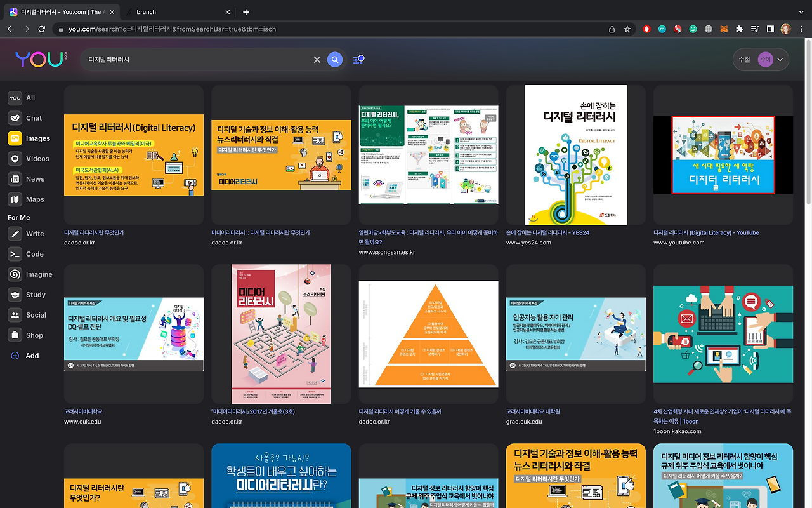
Task: Click the Add apps plus icon
Action: (15, 356)
